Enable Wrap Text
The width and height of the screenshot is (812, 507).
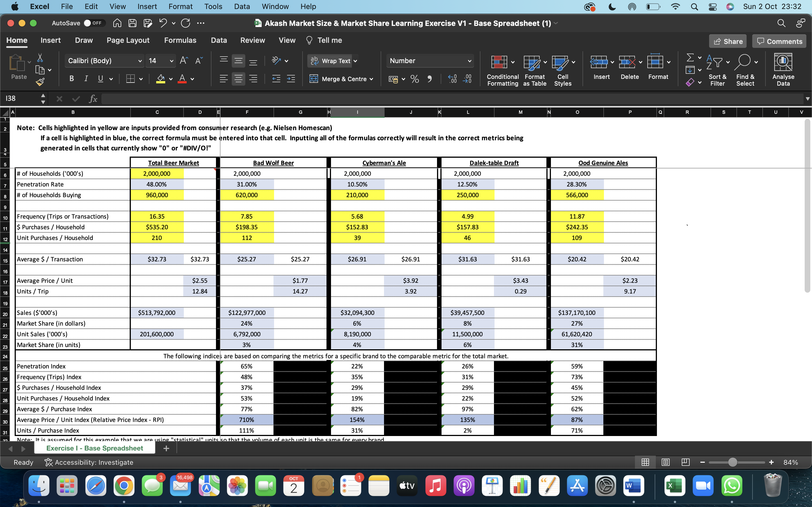pos(332,61)
